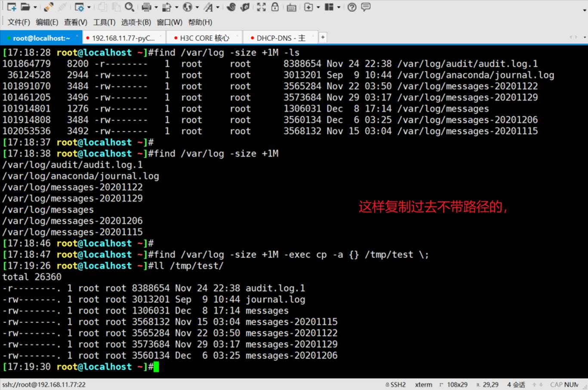Click the Lock screen padlock icon

pyautogui.click(x=275, y=7)
